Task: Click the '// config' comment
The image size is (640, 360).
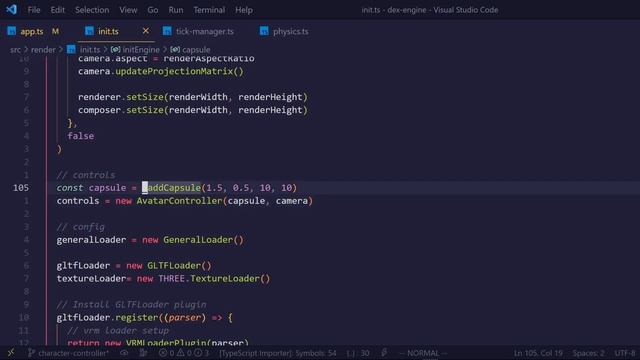Action: tap(80, 227)
